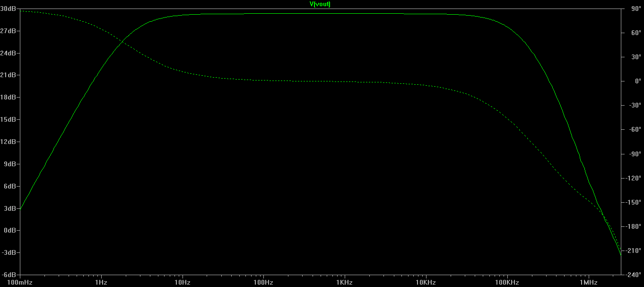Click the 90° phase axis label

pyautogui.click(x=635, y=9)
